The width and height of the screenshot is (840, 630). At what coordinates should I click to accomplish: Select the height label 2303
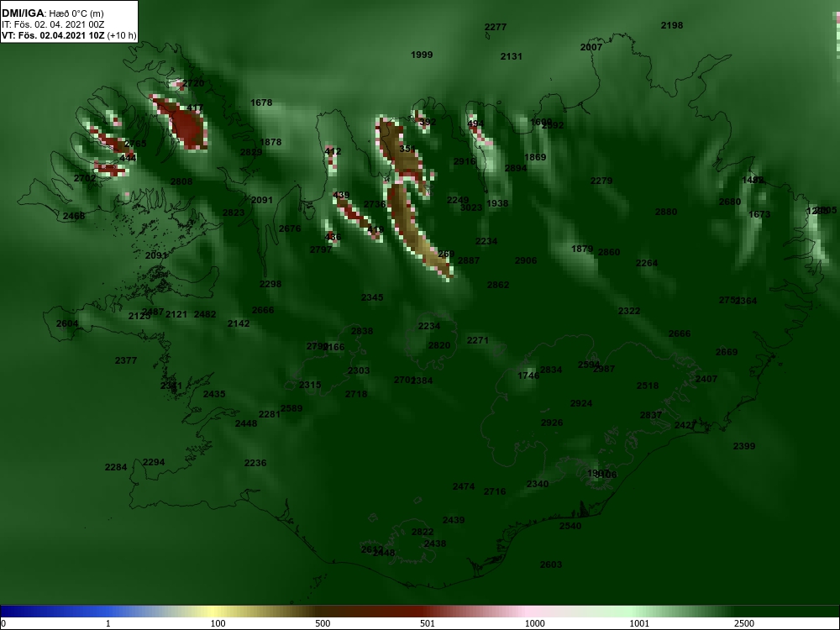point(359,370)
